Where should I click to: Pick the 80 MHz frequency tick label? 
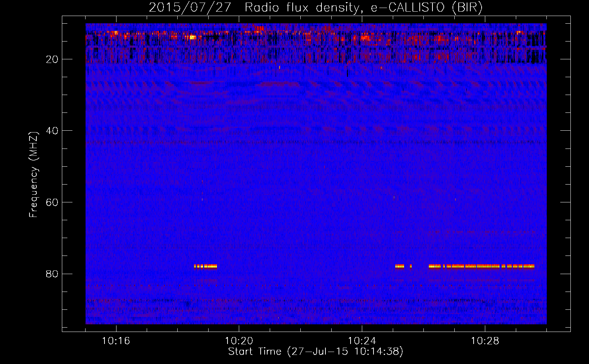[x=52, y=274]
